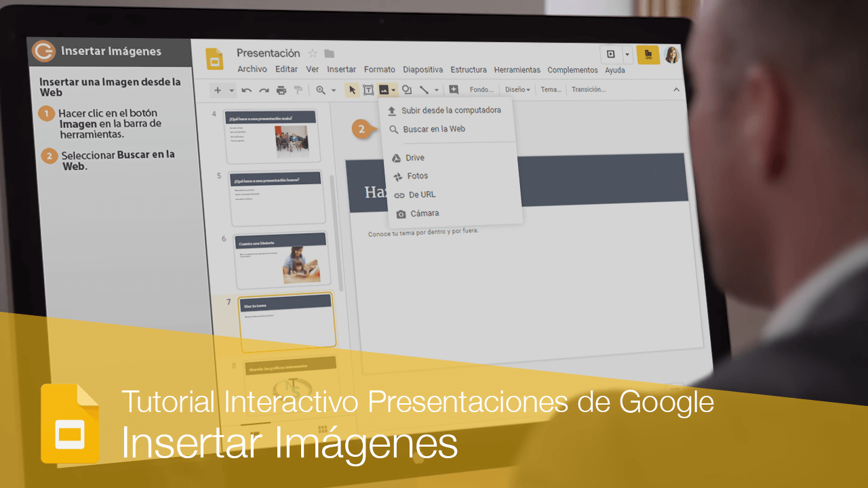
Task: Open the user account avatar
Action: coord(671,55)
